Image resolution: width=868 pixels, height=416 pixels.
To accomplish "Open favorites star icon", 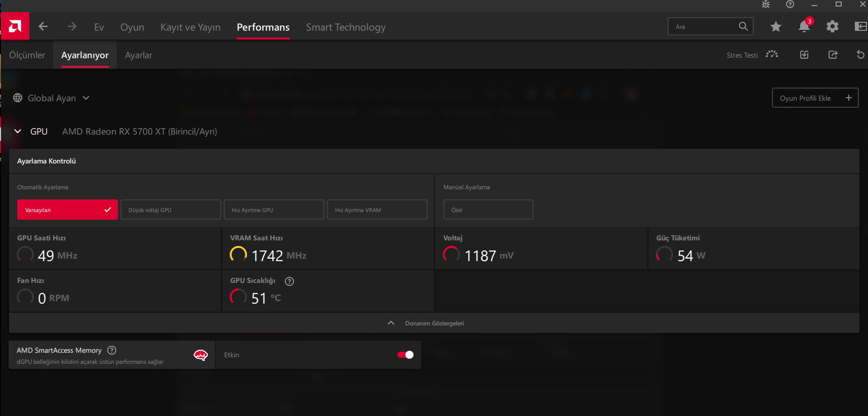I will click(x=776, y=27).
